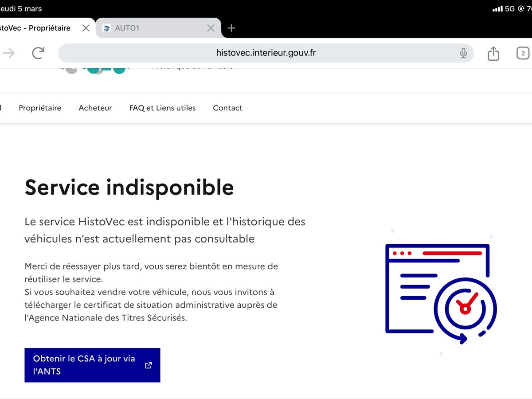
Task: Click the external link icon in CSA button
Action: (148, 365)
